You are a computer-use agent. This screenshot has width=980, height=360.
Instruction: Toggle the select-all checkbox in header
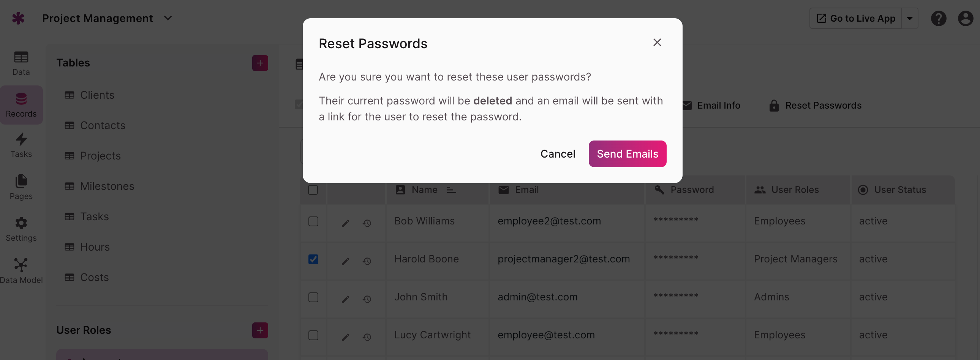tap(313, 190)
